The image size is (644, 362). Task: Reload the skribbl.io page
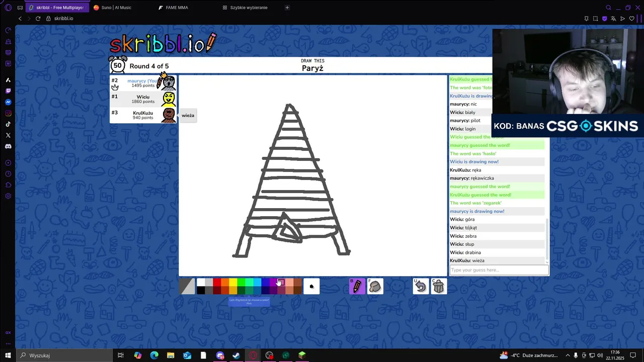tap(38, 19)
